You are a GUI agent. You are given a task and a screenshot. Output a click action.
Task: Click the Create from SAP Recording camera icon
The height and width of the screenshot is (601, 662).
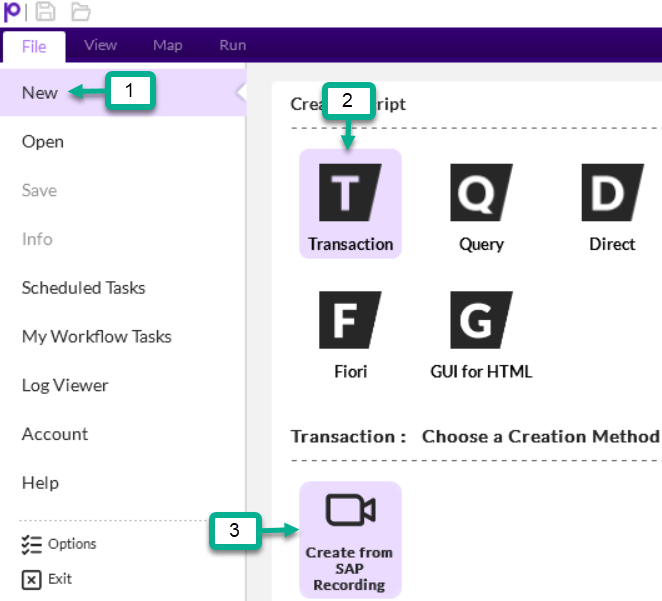(350, 510)
